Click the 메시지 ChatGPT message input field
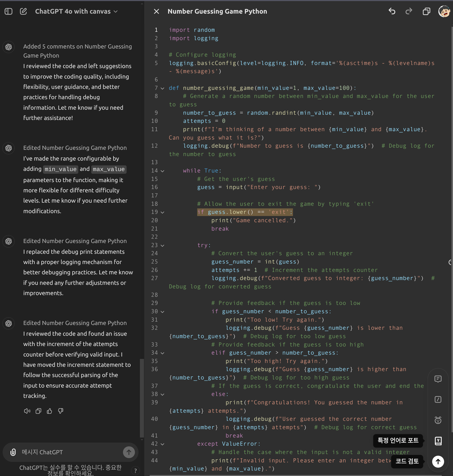The width and height of the screenshot is (453, 476). [70, 452]
